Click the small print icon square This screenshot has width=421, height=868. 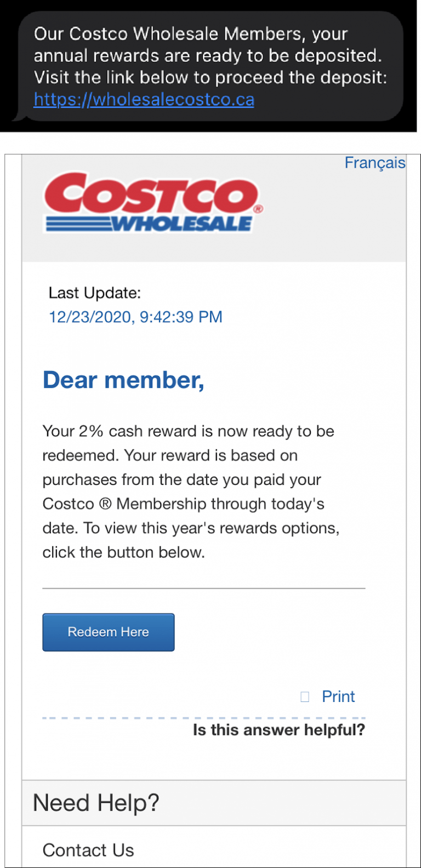[305, 696]
